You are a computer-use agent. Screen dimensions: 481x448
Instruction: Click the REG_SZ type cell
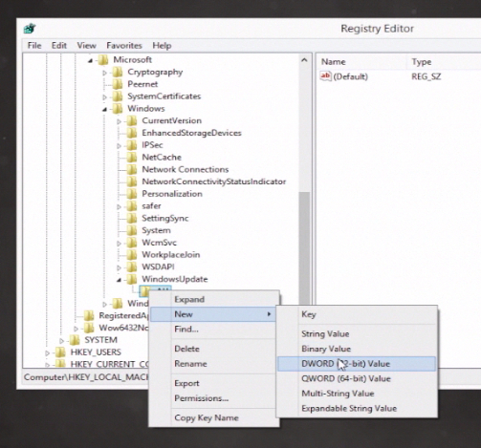click(426, 76)
